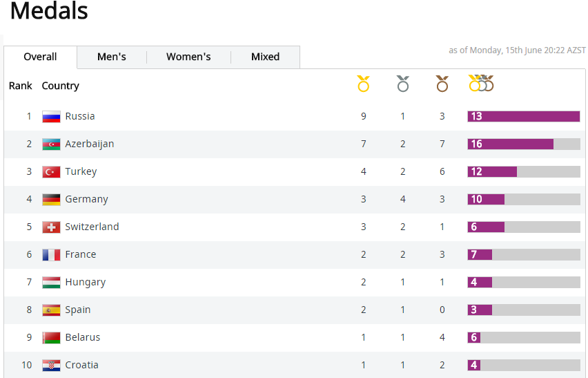
Task: Click the Switzerland flag icon
Action: tap(51, 227)
